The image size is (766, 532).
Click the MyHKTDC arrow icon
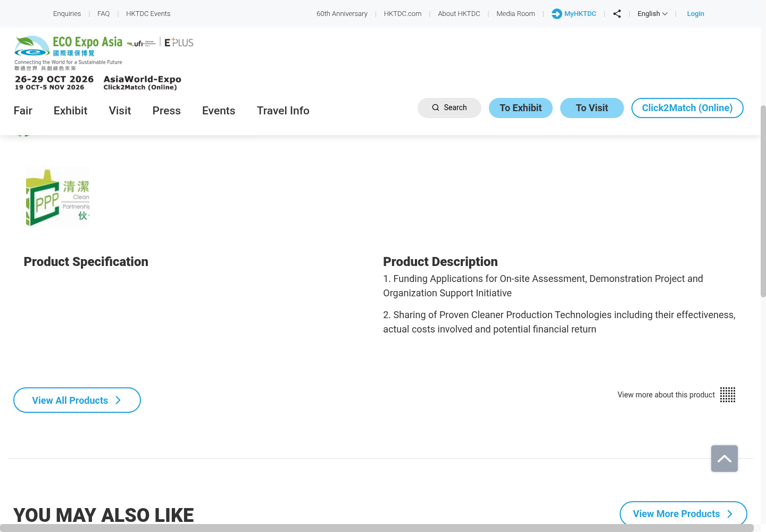[557, 14]
